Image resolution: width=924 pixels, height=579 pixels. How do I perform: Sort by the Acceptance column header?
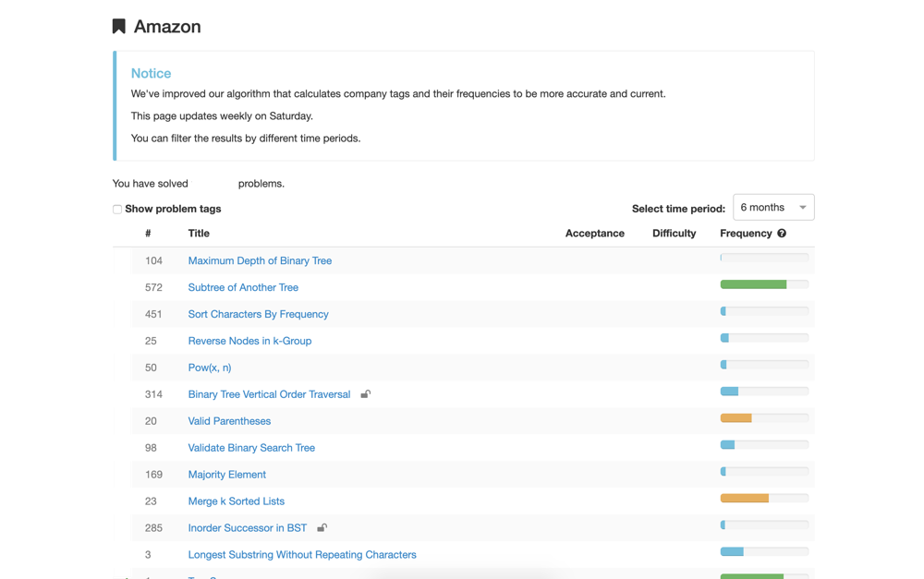(x=594, y=234)
